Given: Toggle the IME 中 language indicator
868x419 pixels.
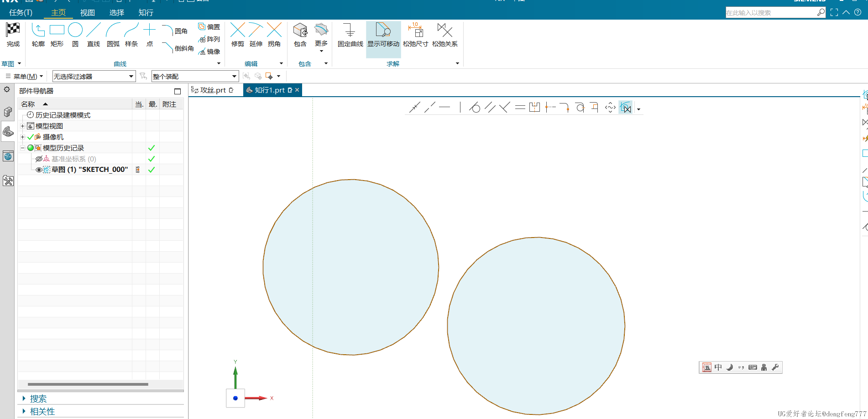Looking at the screenshot, I should click(x=718, y=367).
